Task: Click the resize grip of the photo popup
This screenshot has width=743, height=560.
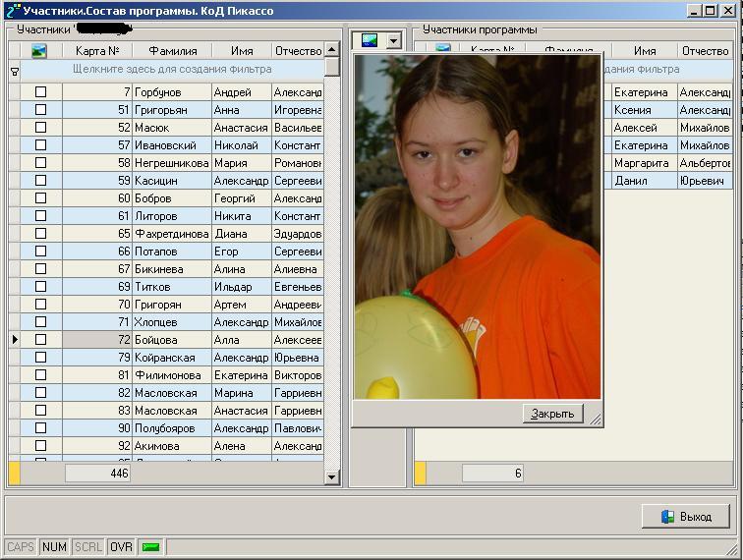Action: pyautogui.click(x=596, y=419)
